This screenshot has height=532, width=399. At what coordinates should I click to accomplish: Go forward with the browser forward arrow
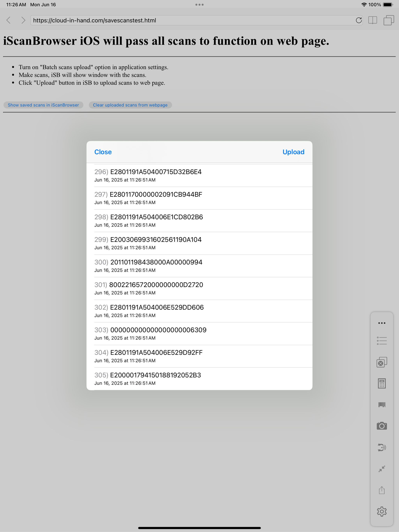[x=23, y=20]
